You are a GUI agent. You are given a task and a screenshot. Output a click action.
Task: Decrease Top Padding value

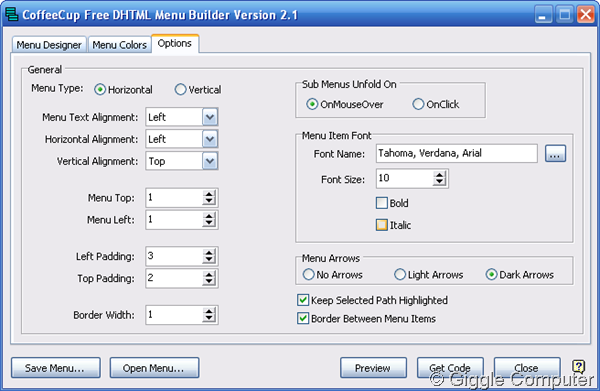[209, 282]
